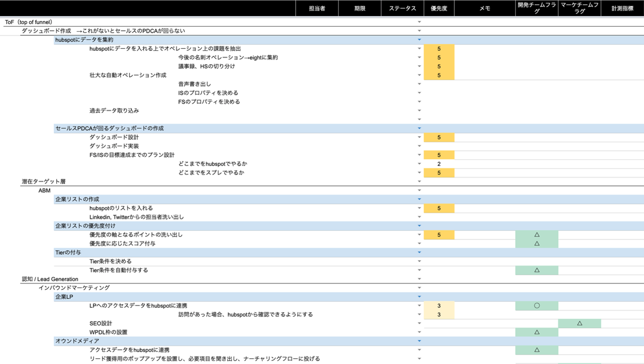Select the 壮大な自動オペレーション作成 cell
This screenshot has height=364, width=644.
point(128,75)
